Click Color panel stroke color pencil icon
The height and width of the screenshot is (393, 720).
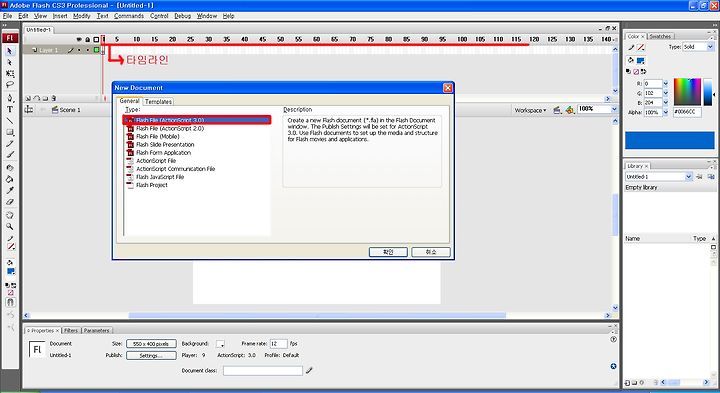[631, 47]
